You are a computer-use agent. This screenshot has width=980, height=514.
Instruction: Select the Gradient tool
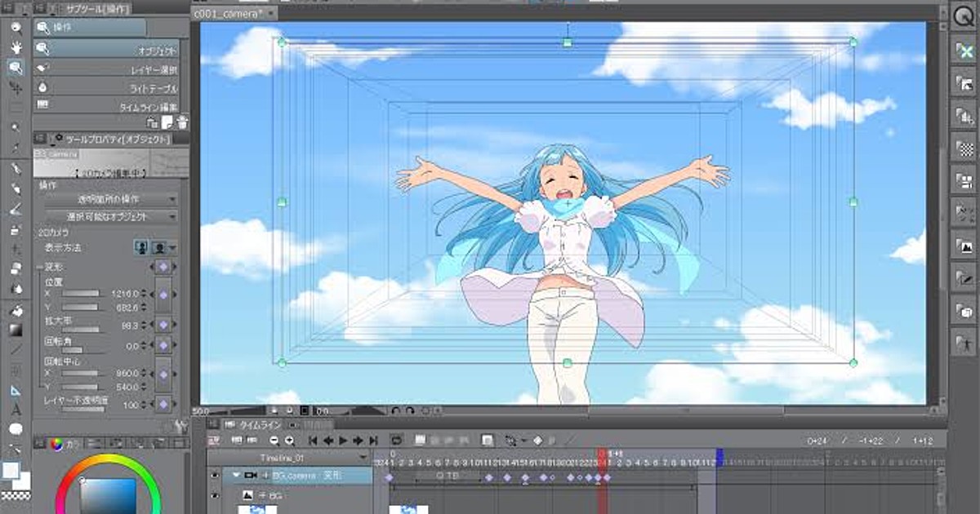point(16,330)
